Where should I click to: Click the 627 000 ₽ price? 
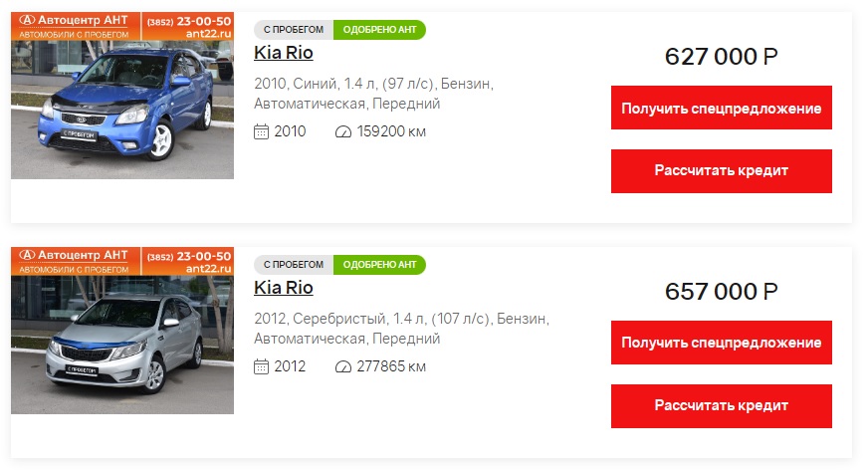tap(721, 57)
